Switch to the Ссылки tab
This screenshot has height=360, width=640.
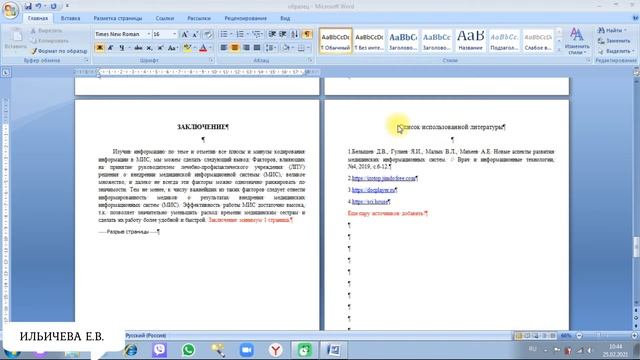coord(164,18)
